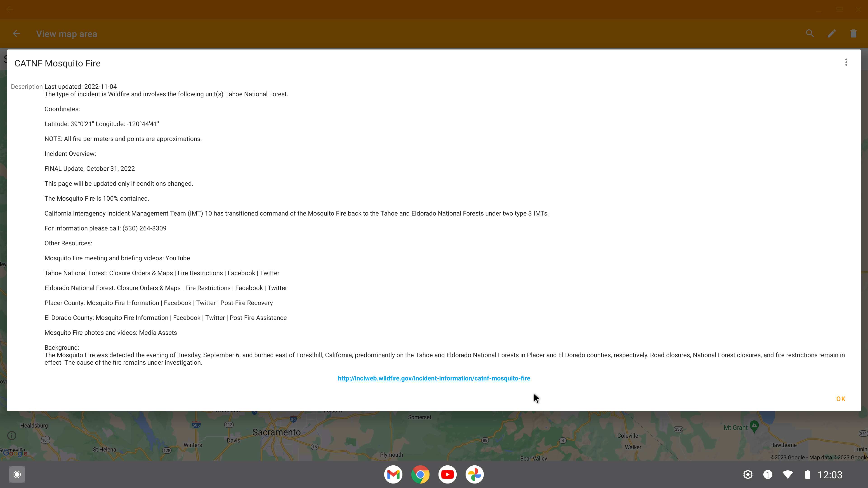
Task: Click the Wi-Fi status icon in tray
Action: pos(788,474)
